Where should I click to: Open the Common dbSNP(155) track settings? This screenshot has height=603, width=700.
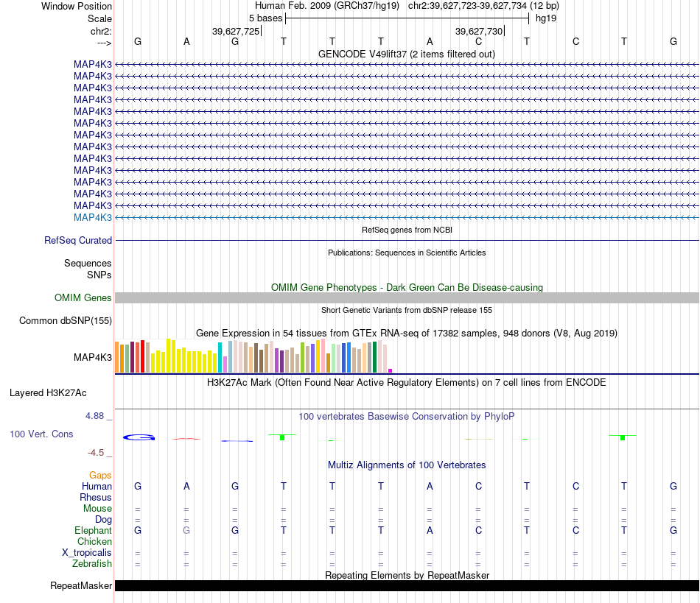(66, 321)
